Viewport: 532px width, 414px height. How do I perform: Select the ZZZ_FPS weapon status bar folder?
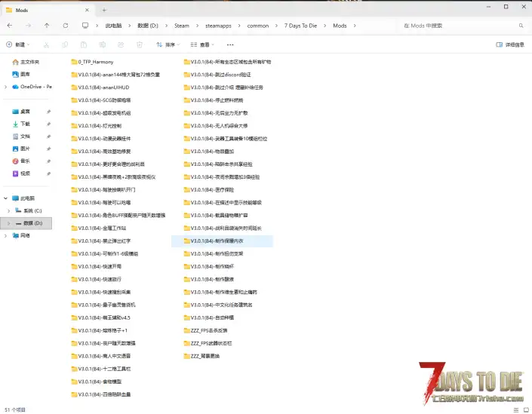[208, 343]
